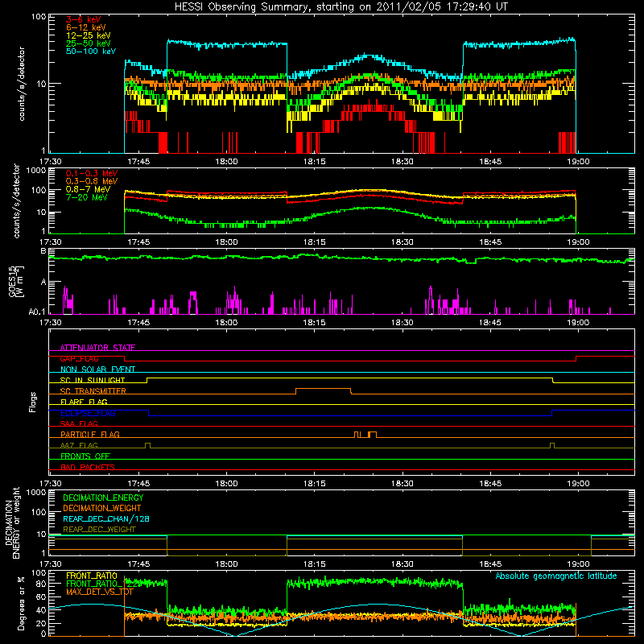Image resolution: width=644 pixels, height=644 pixels.
Task: Click the HESSI Observing Summary title
Action: coord(341,6)
